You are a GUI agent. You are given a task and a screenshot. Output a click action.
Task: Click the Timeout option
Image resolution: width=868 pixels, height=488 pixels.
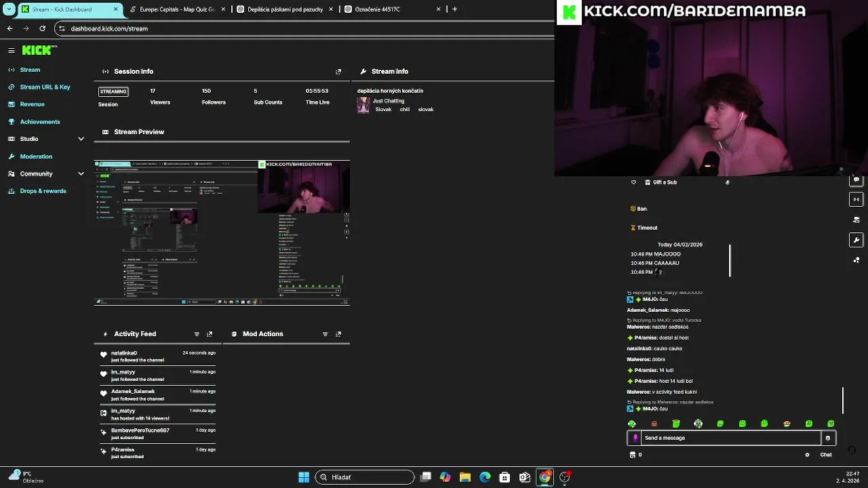(644, 228)
